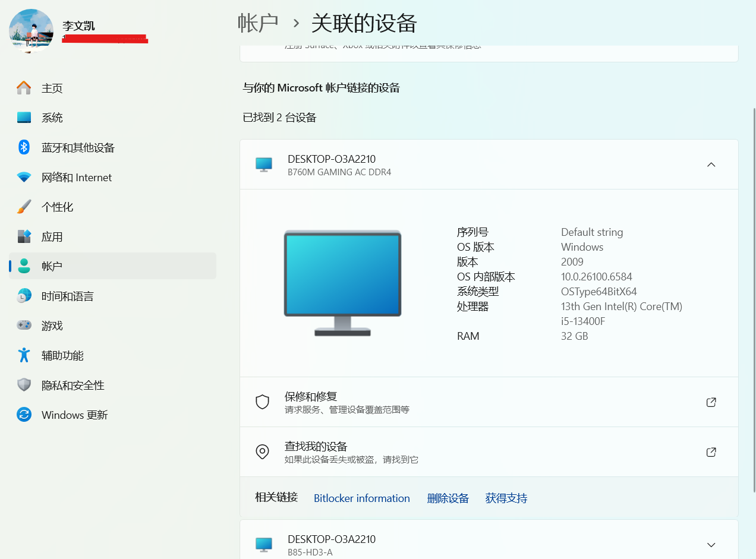Click the location pin icon beside 查找我的设备
Image resolution: width=756 pixels, height=559 pixels.
262,452
